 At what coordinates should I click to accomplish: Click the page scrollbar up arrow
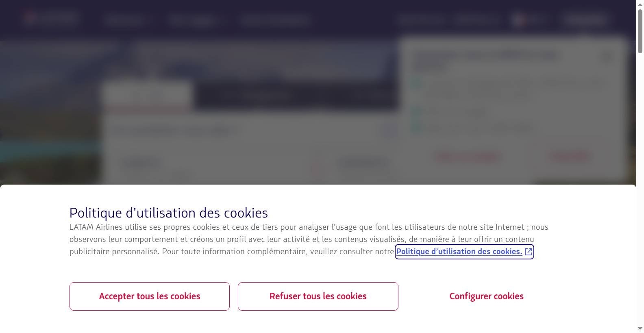tap(640, 4)
